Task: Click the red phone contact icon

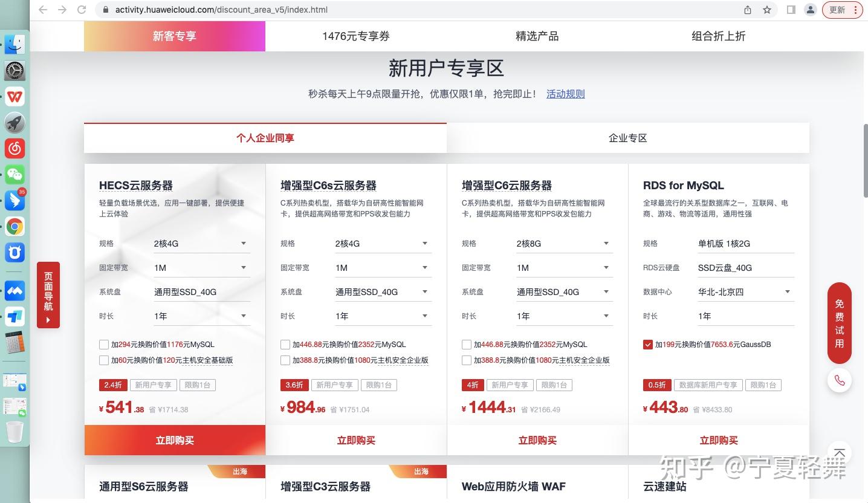Action: pos(839,380)
